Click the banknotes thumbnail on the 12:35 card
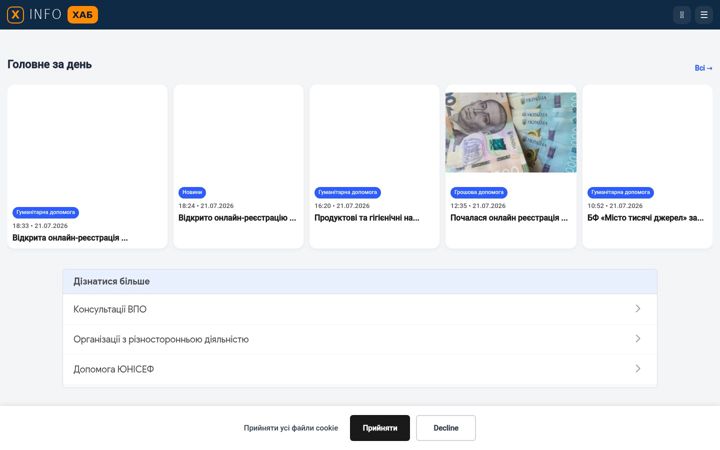720x450 pixels. click(511, 133)
